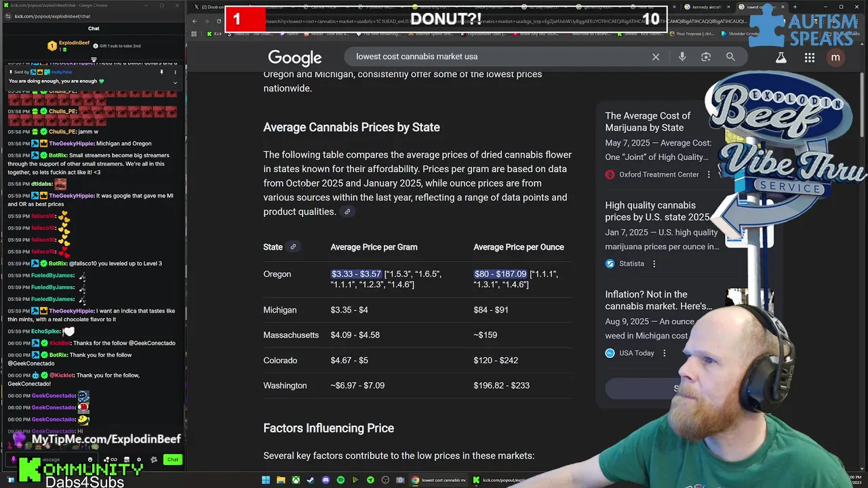This screenshot has width=868, height=488.
Task: Expand the pinned chat message chevron
Action: point(175,83)
